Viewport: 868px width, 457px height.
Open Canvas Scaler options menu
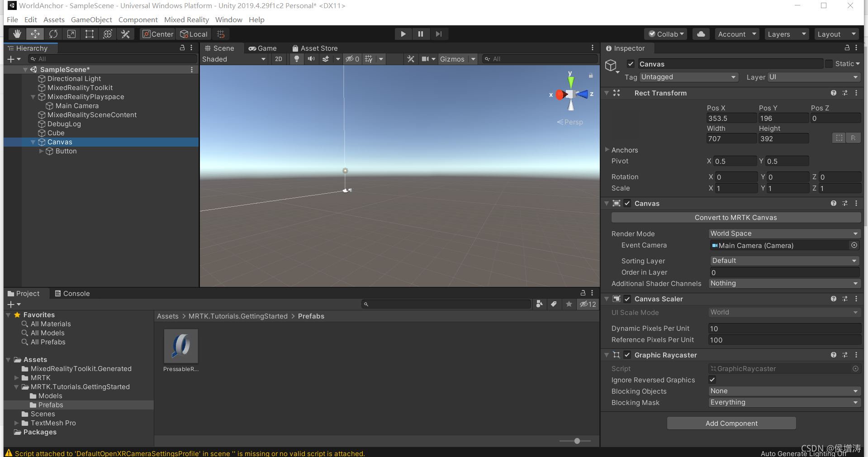tap(856, 299)
